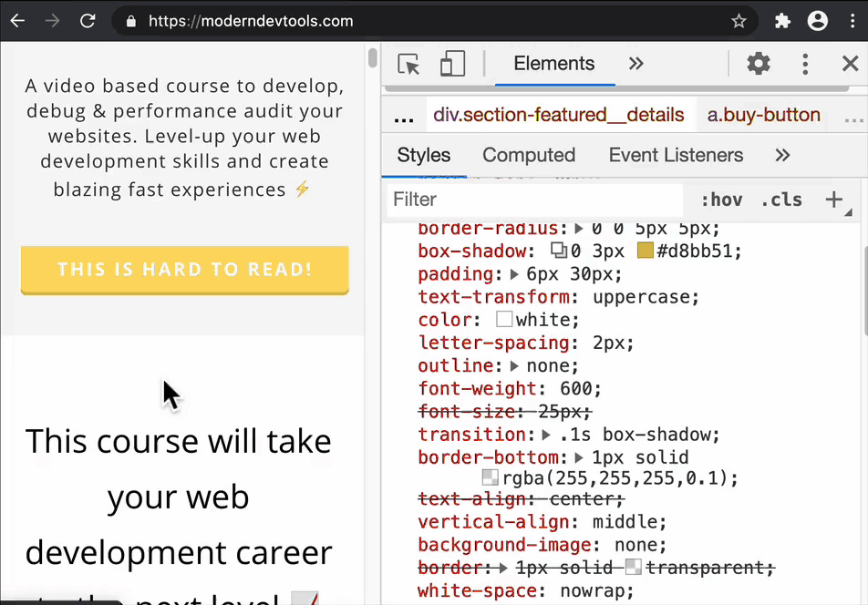Select the Styles tab
Screen dimensions: 868x605
[423, 156]
